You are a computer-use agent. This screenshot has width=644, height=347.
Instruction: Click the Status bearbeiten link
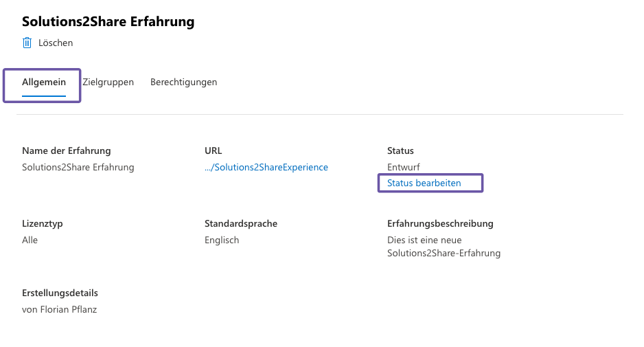coord(424,183)
